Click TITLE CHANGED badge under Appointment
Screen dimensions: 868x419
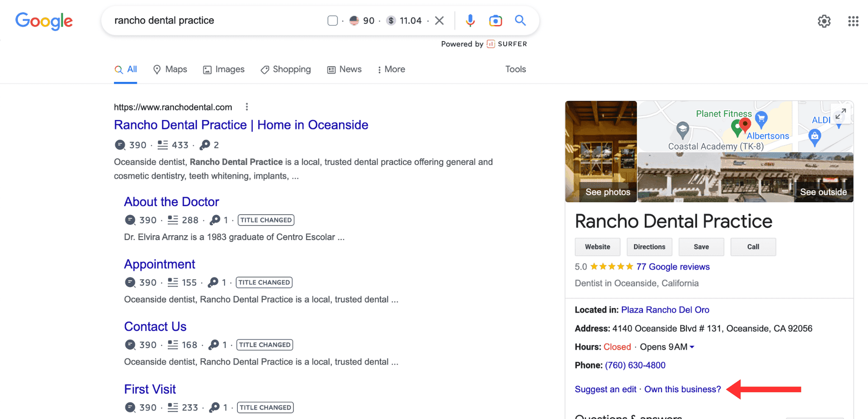pos(264,282)
